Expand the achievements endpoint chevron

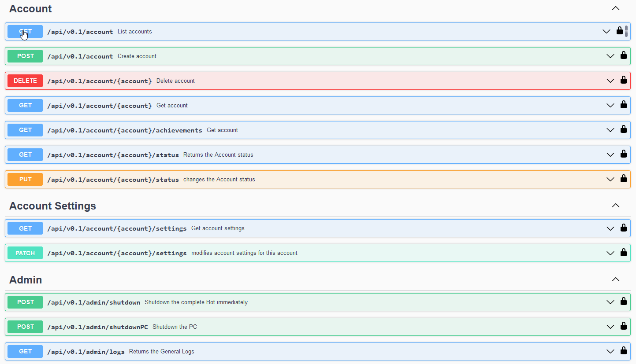610,130
